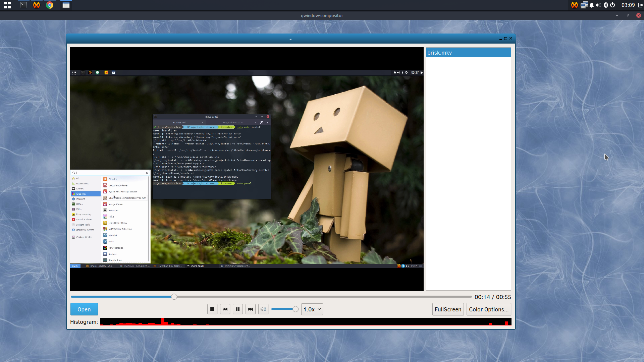Skip to the previous track

pyautogui.click(x=225, y=309)
